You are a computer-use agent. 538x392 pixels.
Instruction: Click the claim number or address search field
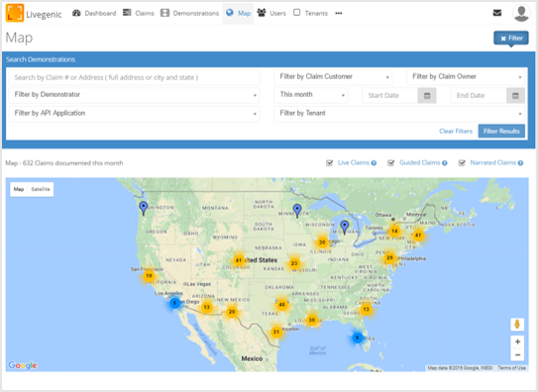(134, 77)
